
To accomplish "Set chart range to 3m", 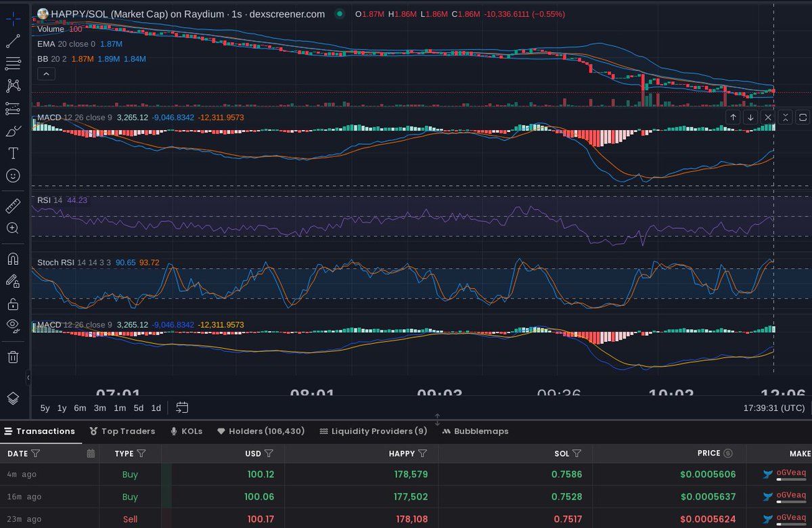I will pos(99,408).
